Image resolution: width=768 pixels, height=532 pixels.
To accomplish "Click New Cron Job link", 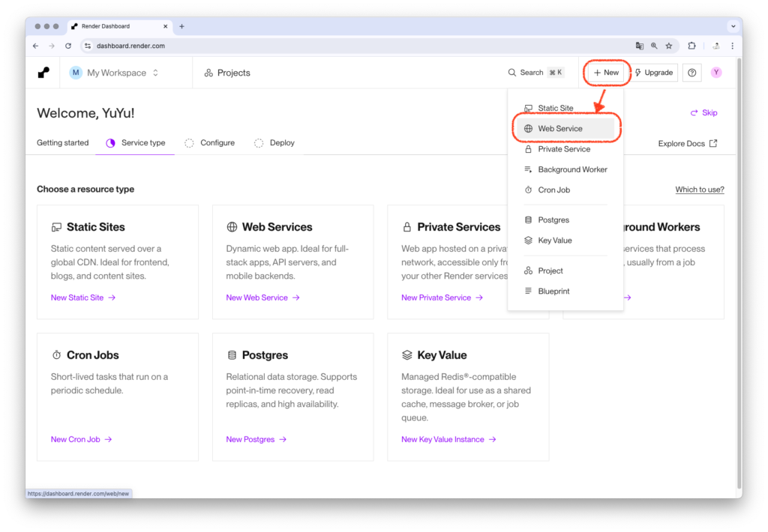I will pos(81,440).
